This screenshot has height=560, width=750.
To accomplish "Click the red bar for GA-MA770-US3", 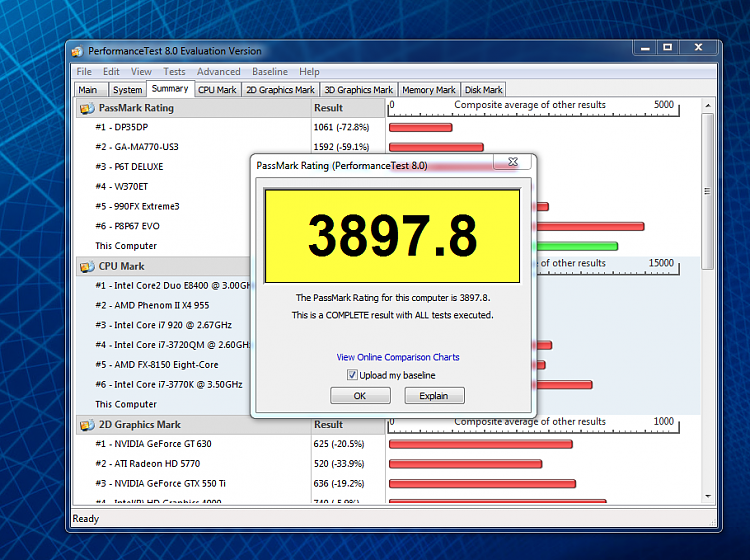I will [436, 147].
